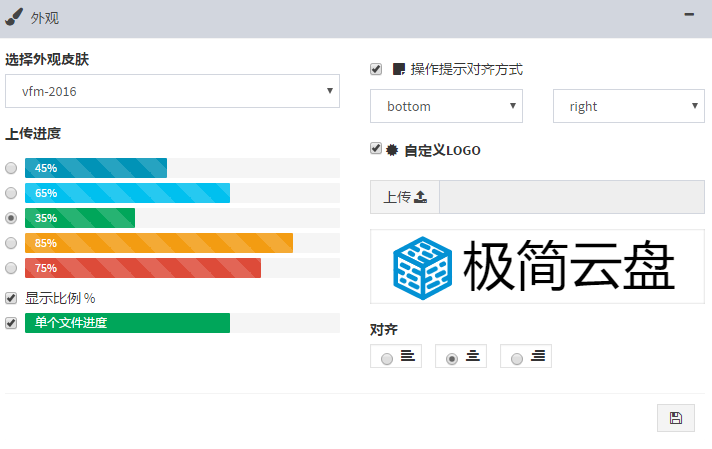This screenshot has width=712, height=449.
Task: Uncheck the 显示比例 % checkbox
Action: click(11, 298)
